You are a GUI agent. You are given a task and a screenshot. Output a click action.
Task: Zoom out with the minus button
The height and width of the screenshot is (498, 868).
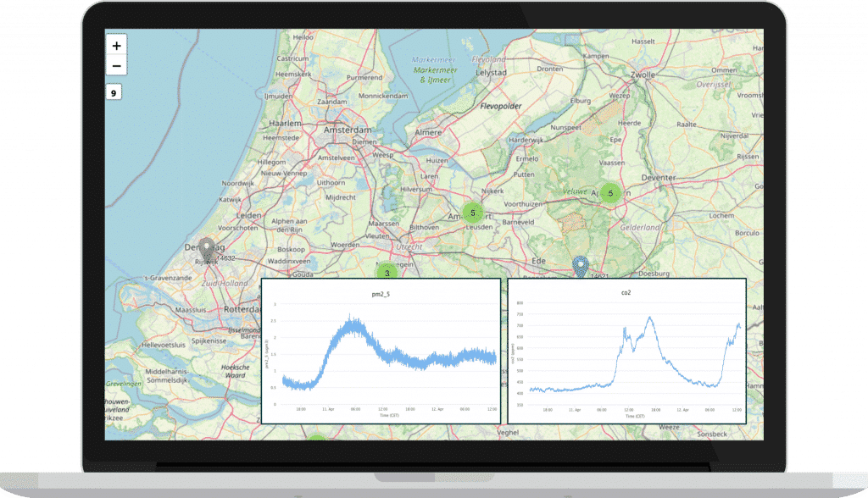click(x=116, y=66)
